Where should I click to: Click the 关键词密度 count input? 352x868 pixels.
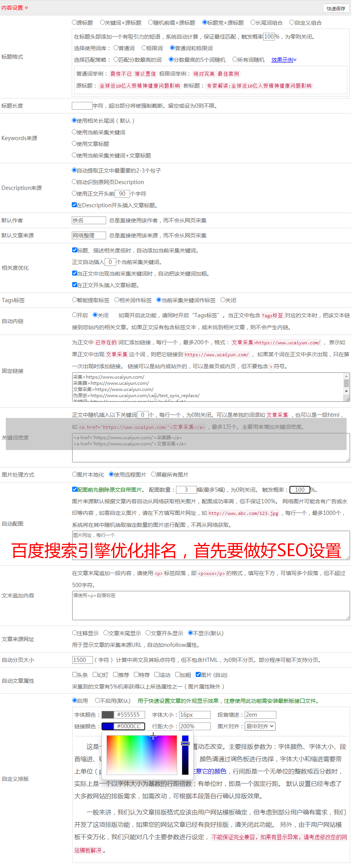(143, 415)
